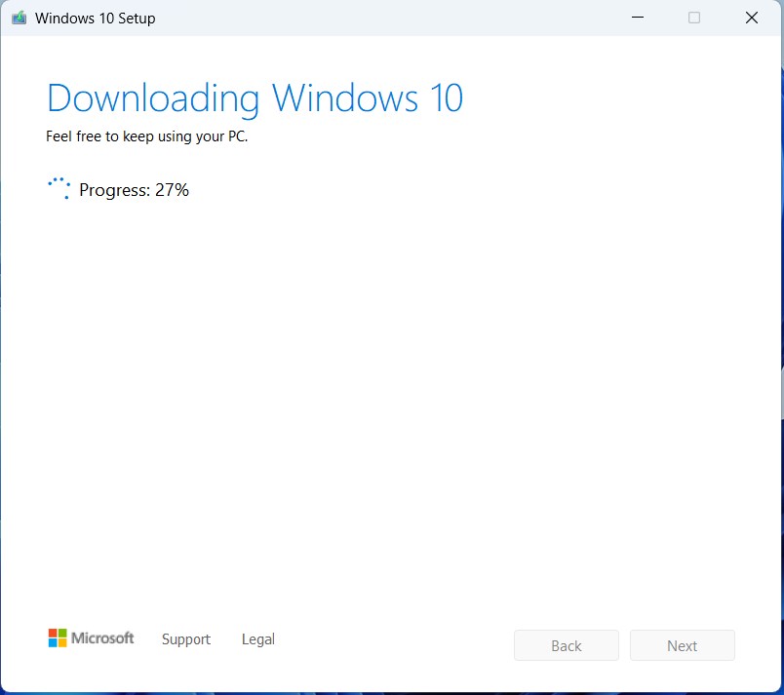Image resolution: width=784 pixels, height=695 pixels.
Task: Click the "Progress: 27%" text
Action: 134,190
